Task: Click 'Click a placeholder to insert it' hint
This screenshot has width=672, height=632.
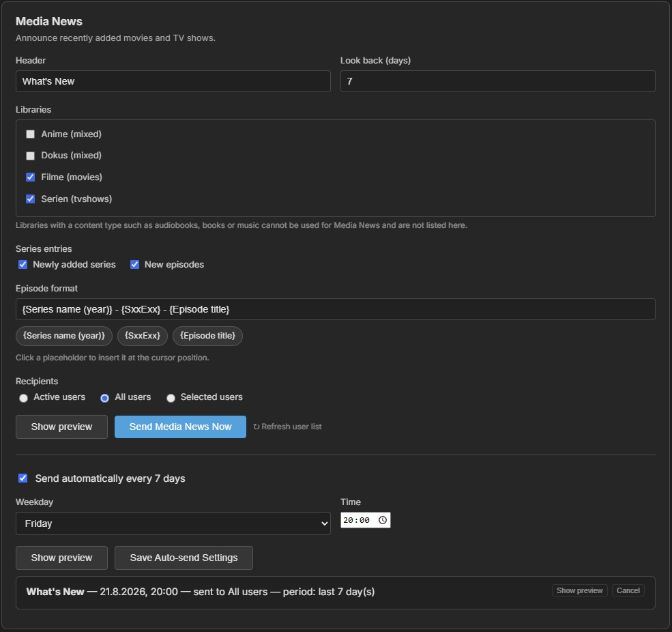Action: pos(113,358)
